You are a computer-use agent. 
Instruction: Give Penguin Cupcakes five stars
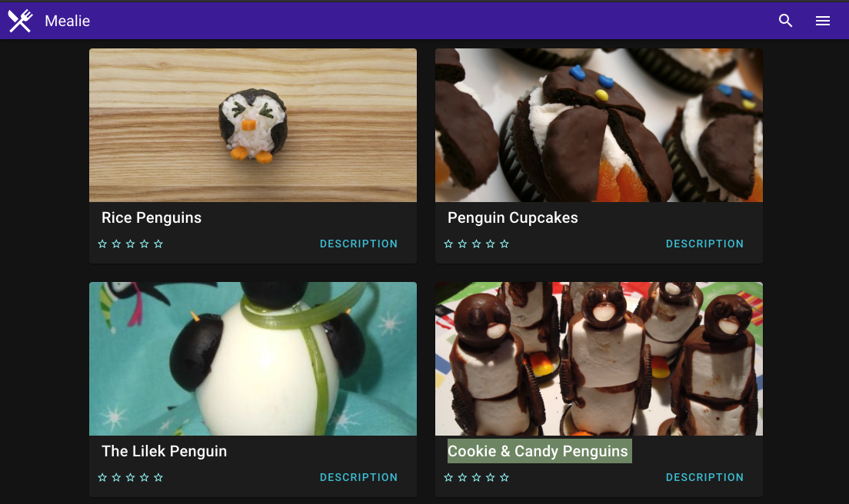504,244
